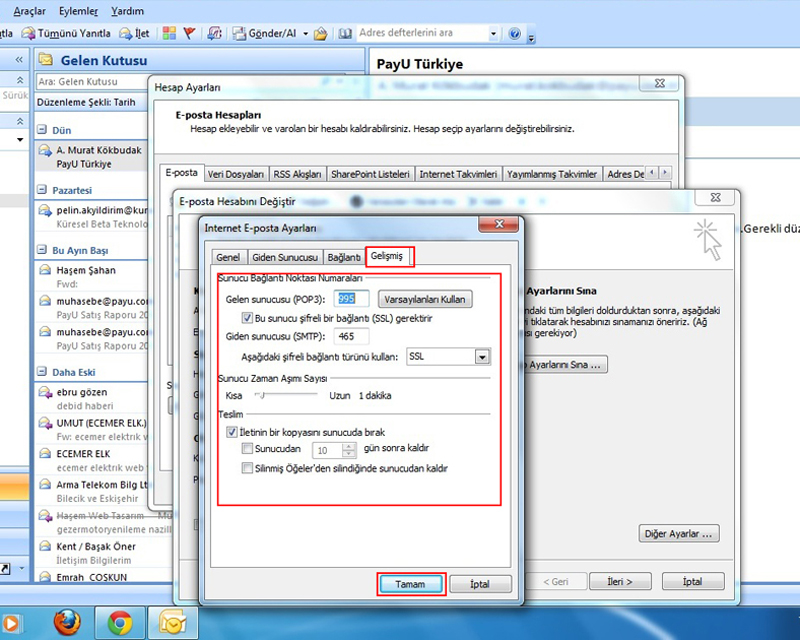Click the İleri button
Image resolution: width=800 pixels, height=640 pixels.
click(620, 581)
